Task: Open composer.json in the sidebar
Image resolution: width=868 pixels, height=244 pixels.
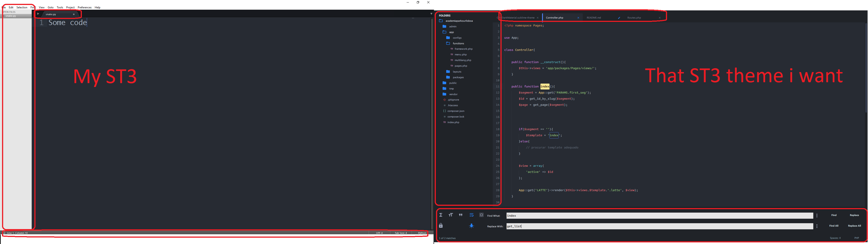Action: [455, 111]
